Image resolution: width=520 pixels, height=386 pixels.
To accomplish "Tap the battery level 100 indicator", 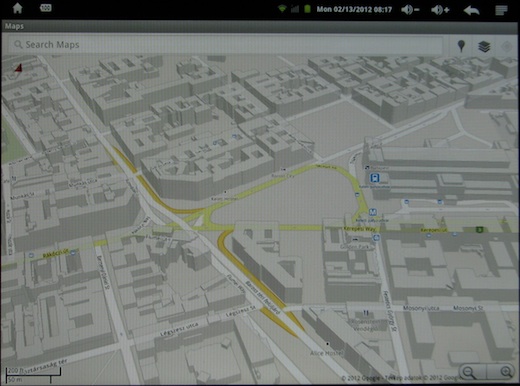I will [x=46, y=8].
